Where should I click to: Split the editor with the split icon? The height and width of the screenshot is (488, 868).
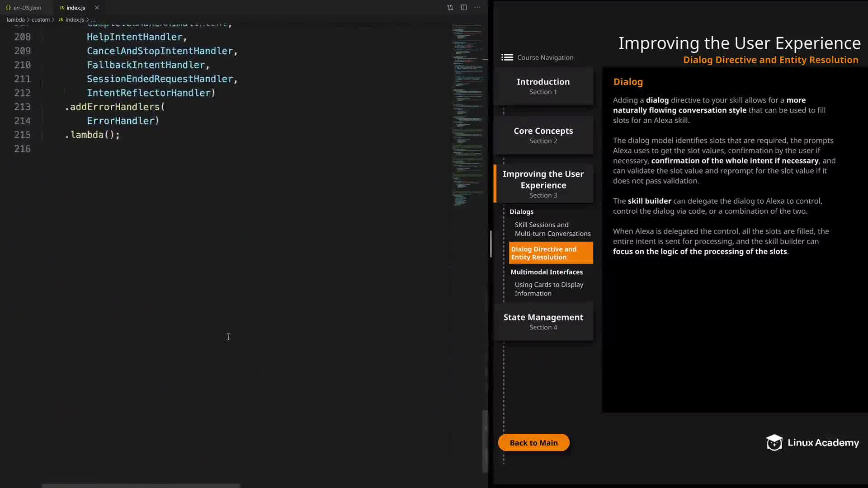(x=464, y=8)
